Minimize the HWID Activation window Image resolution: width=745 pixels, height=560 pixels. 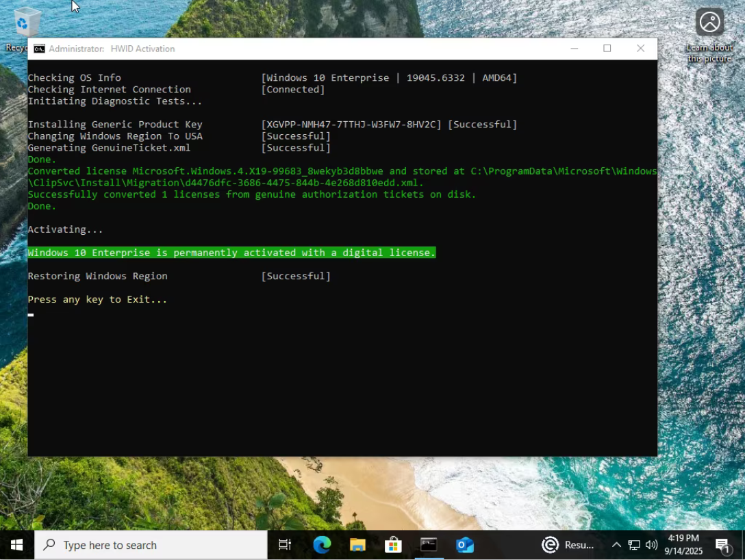574,49
